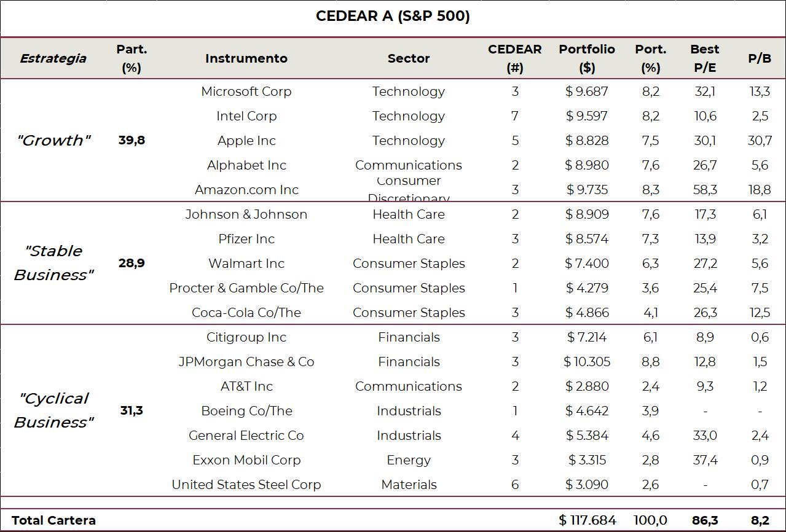Select the United States Steel Corp cell
The width and height of the screenshot is (786, 532).
click(246, 485)
